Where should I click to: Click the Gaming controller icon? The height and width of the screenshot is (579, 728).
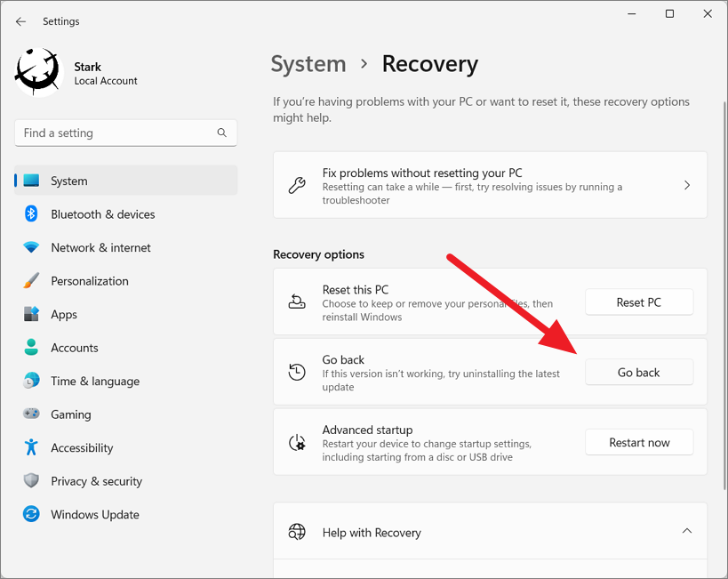(31, 414)
